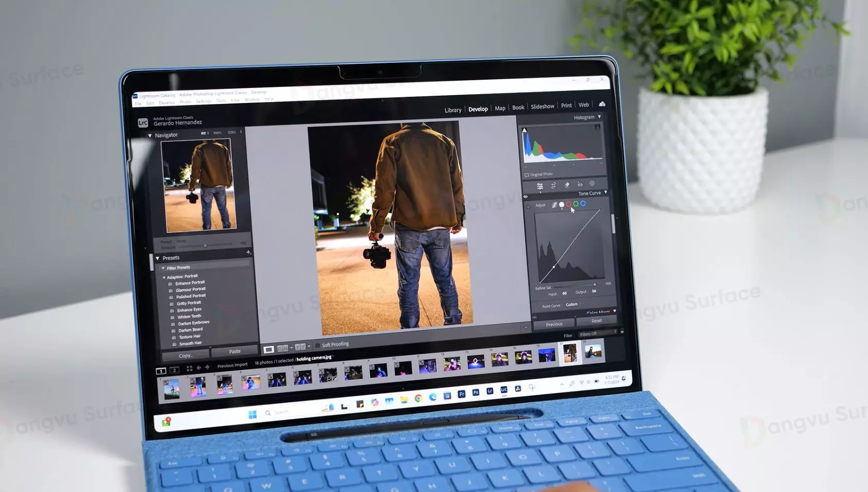Collapse the Histogram panel
This screenshot has height=492, width=868.
599,117
